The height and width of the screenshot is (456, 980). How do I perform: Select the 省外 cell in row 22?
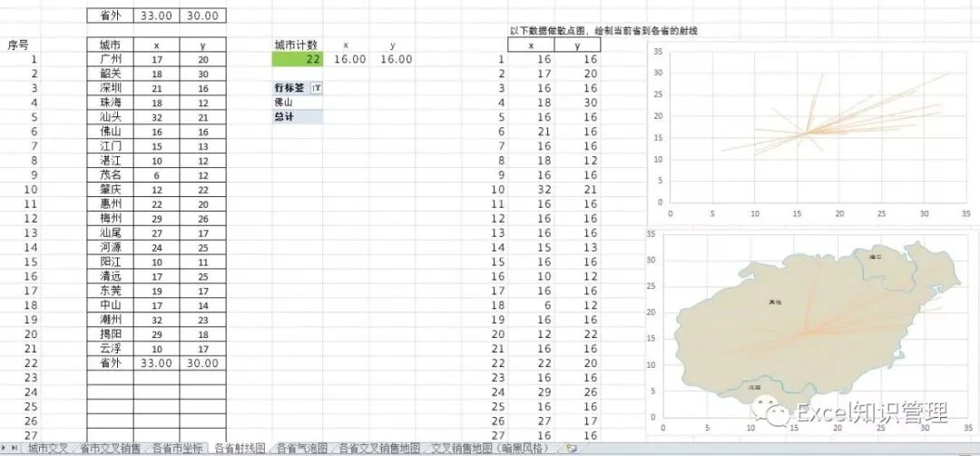[110, 362]
